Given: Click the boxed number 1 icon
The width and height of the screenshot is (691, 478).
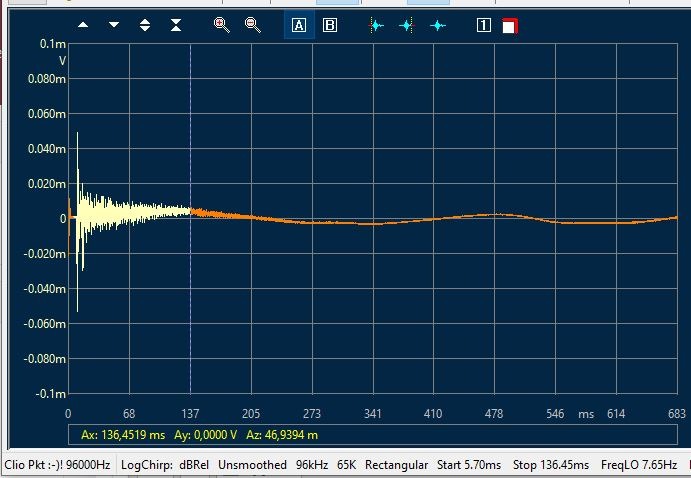Looking at the screenshot, I should (x=483, y=25).
